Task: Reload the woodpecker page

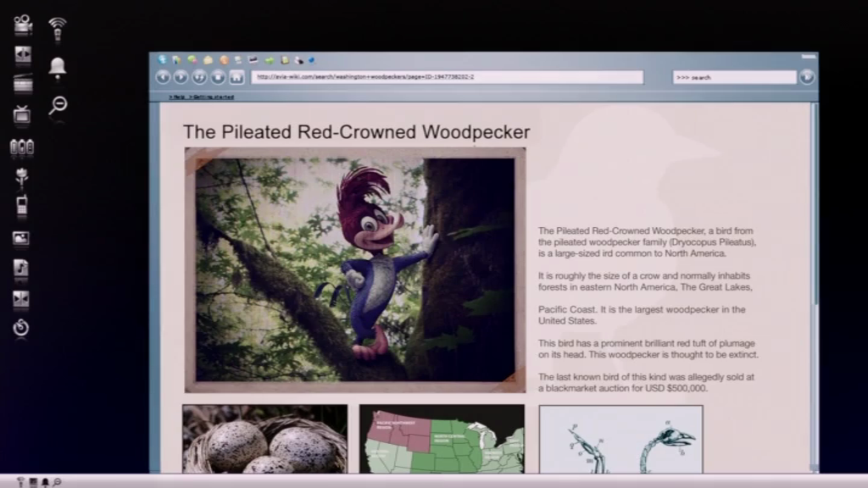Action: (199, 77)
